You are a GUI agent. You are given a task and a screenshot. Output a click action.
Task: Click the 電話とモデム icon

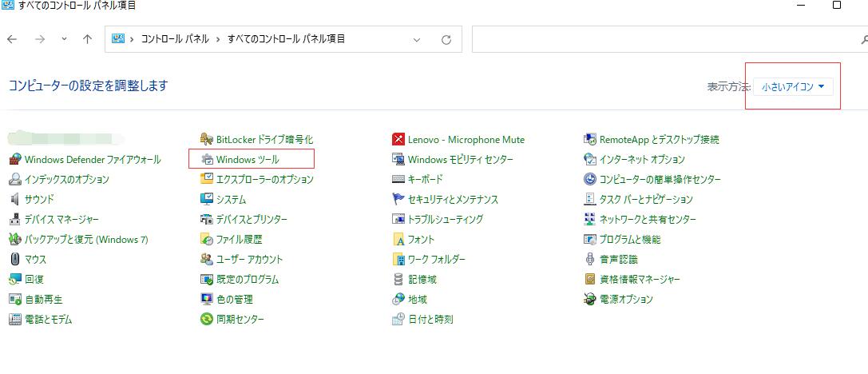tap(15, 319)
